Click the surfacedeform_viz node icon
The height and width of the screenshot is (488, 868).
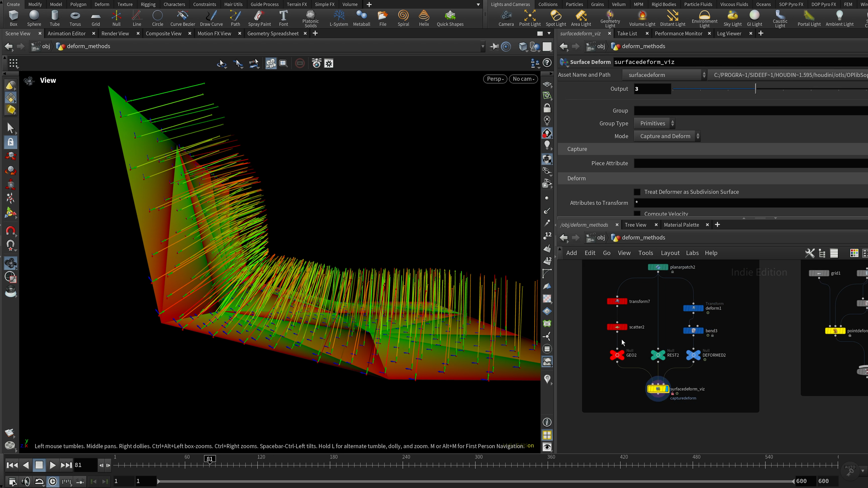tap(658, 389)
